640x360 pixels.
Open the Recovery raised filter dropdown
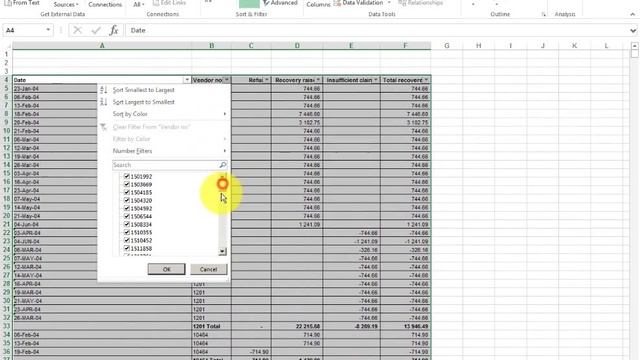(318, 80)
